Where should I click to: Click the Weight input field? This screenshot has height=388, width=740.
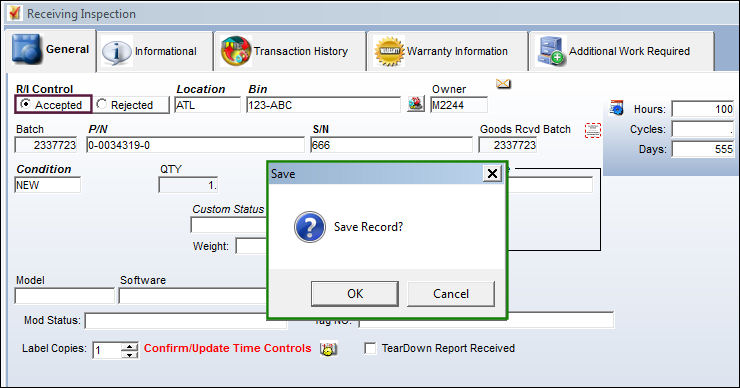pos(252,245)
